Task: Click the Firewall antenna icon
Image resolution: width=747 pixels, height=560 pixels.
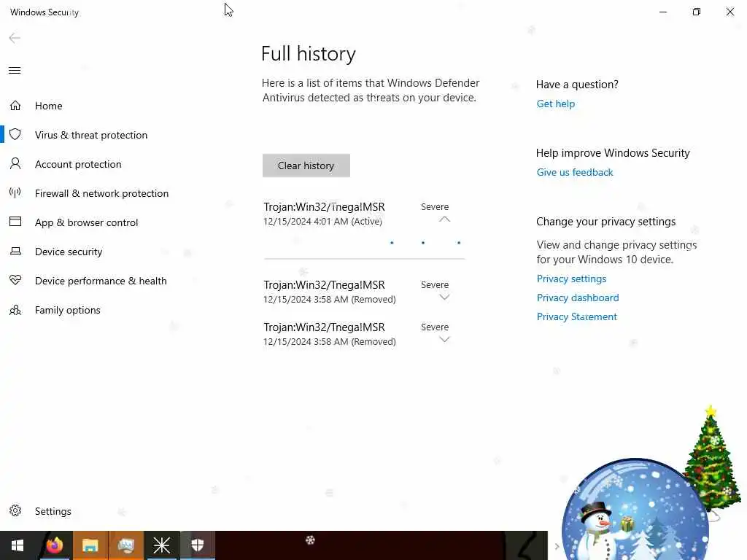Action: [15, 192]
